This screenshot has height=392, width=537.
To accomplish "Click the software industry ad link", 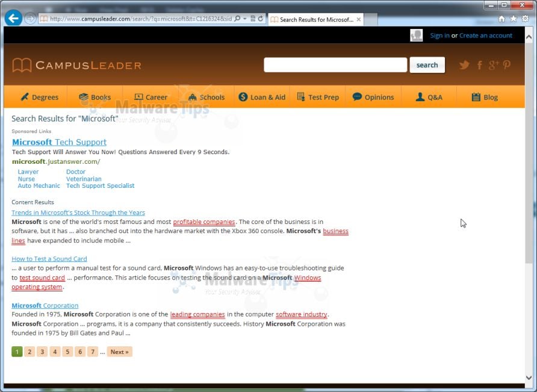I will (x=302, y=314).
